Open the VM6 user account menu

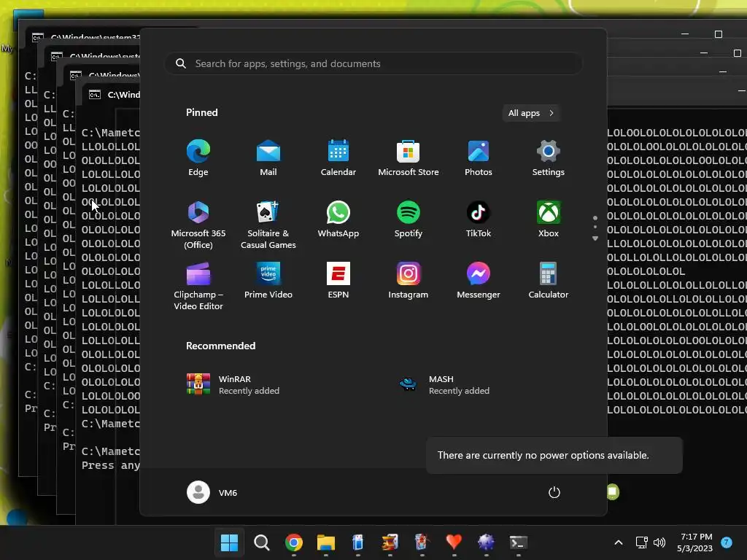coord(212,492)
